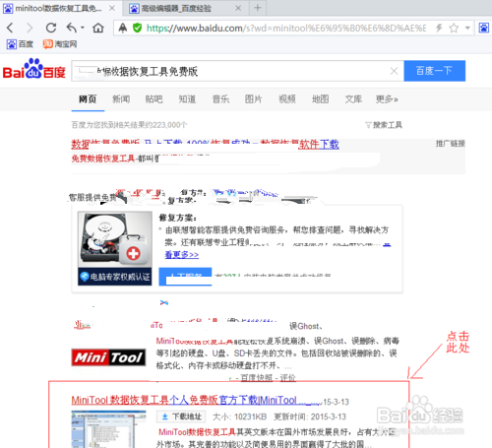Click the browser back arrow

(x=10, y=28)
